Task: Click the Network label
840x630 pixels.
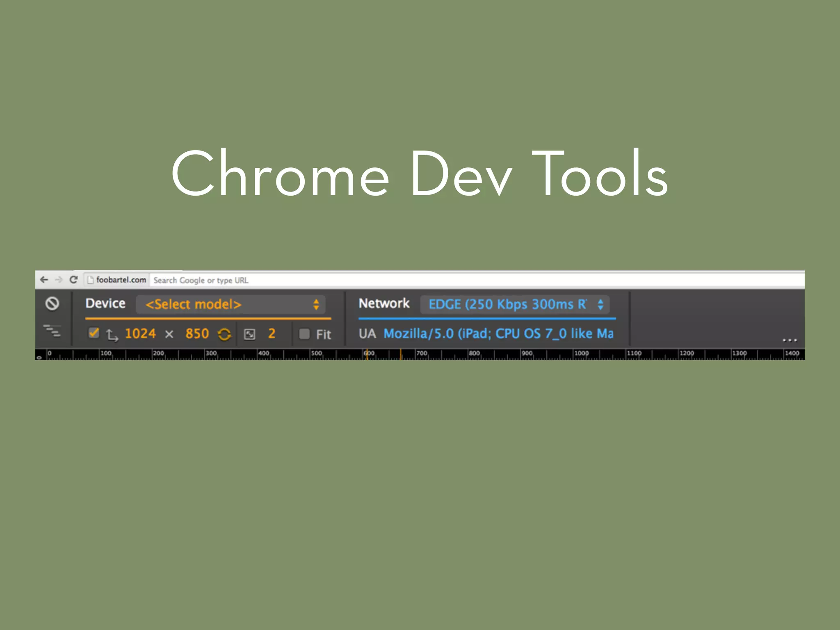Action: coord(384,304)
